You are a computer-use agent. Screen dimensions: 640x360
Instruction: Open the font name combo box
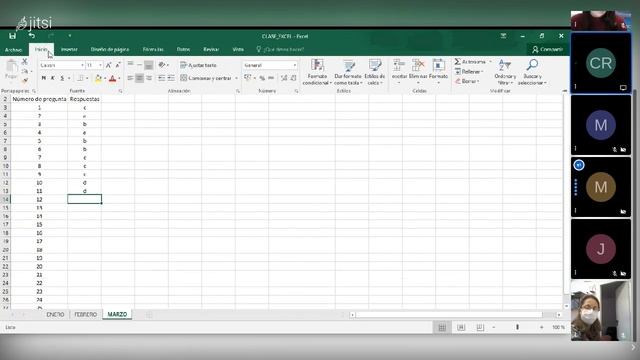tap(62, 65)
